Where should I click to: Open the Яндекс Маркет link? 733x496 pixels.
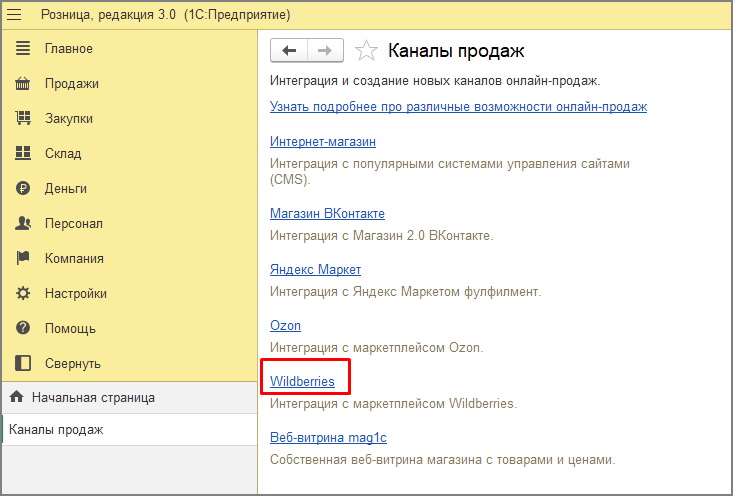pos(315,269)
